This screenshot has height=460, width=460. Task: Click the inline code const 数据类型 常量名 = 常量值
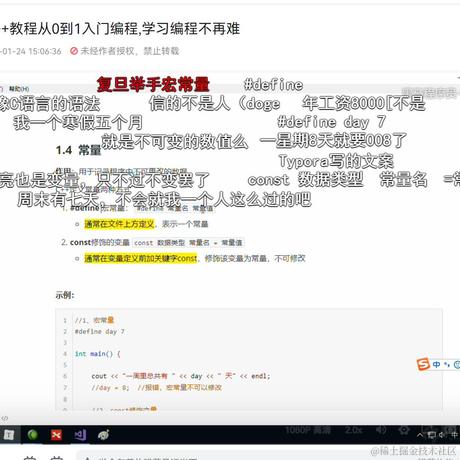pyautogui.click(x=188, y=243)
